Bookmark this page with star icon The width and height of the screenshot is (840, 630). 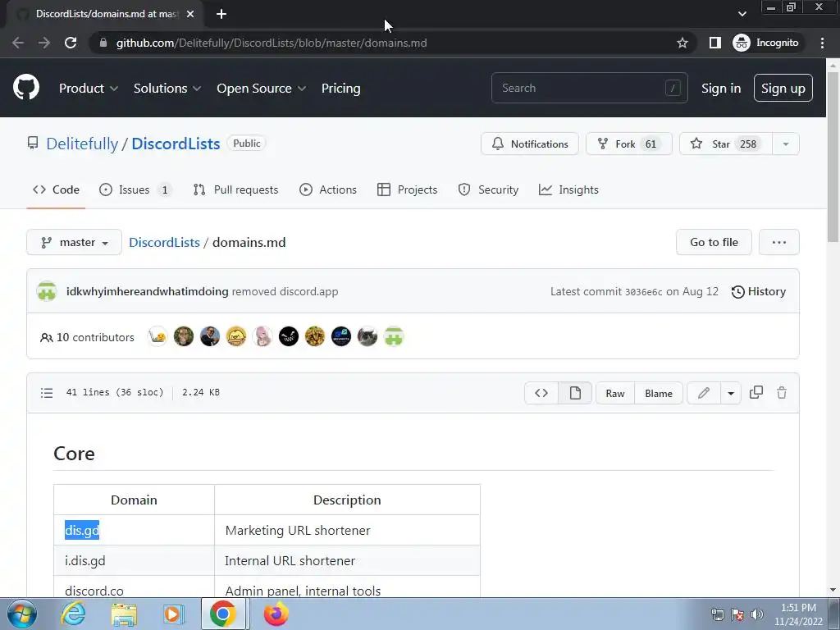[x=682, y=43]
